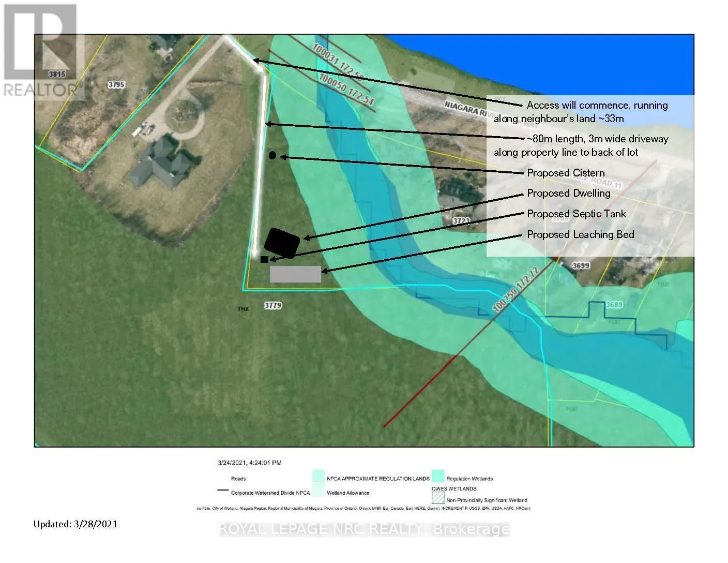Select the gray Proposed Leaching Bed rectangle
Image resolution: width=728 pixels, height=563 pixels.
tap(295, 274)
